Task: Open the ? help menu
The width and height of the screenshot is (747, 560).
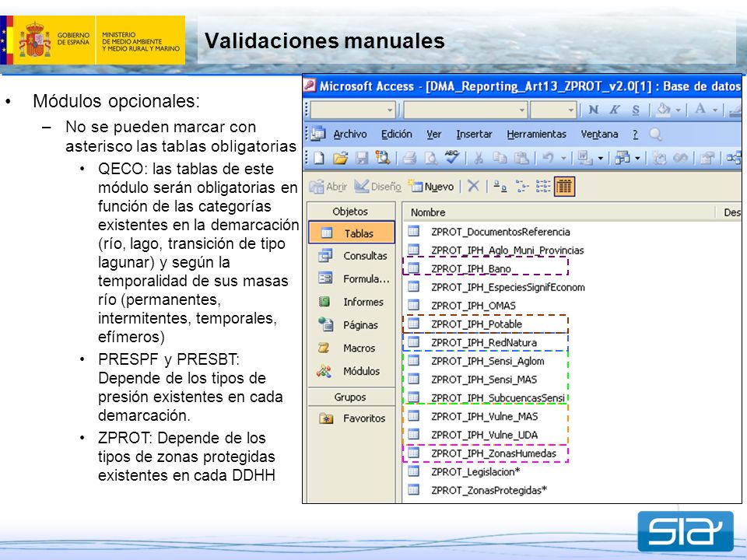Action: pyautogui.click(x=635, y=135)
